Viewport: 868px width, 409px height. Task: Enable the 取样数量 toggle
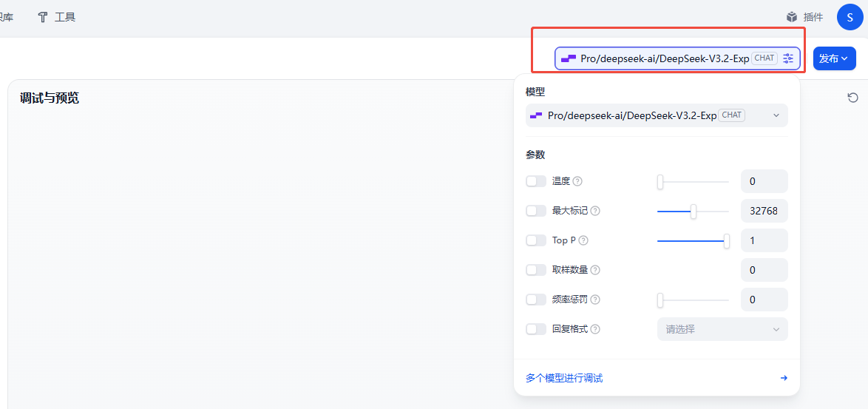[x=536, y=270]
